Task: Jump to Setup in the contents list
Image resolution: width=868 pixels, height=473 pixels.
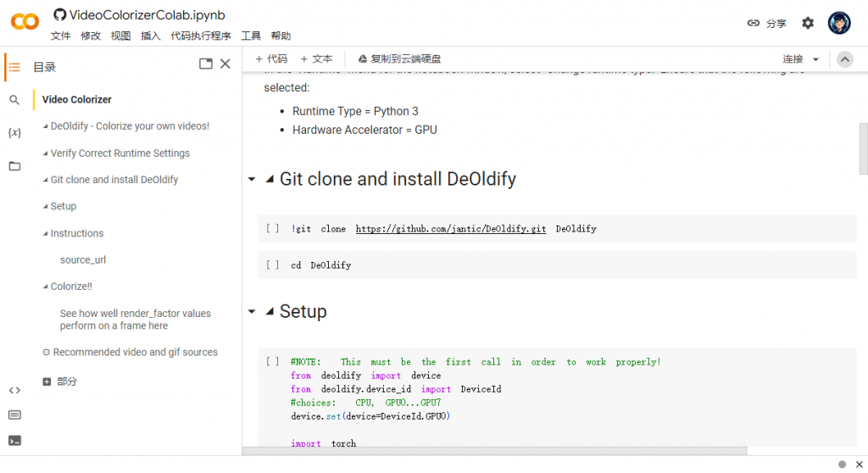Action: [64, 206]
